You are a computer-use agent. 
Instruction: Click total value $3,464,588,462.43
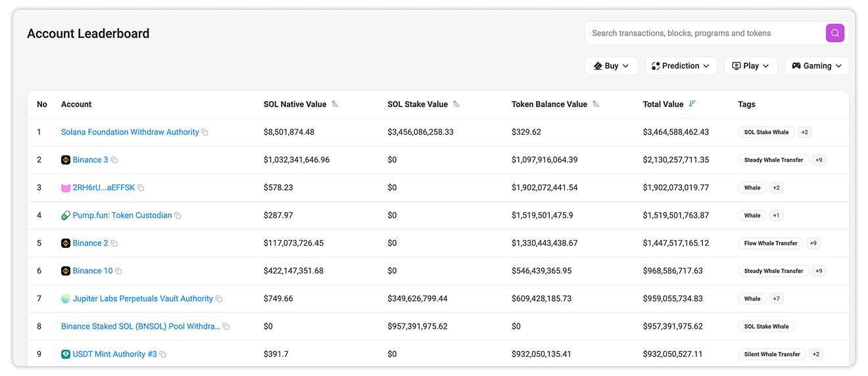(676, 132)
